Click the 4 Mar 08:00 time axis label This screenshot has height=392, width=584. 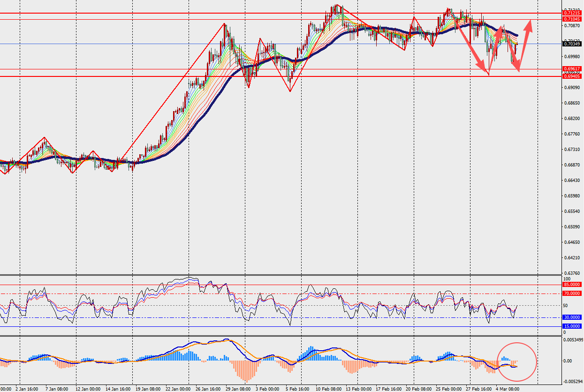(x=508, y=389)
